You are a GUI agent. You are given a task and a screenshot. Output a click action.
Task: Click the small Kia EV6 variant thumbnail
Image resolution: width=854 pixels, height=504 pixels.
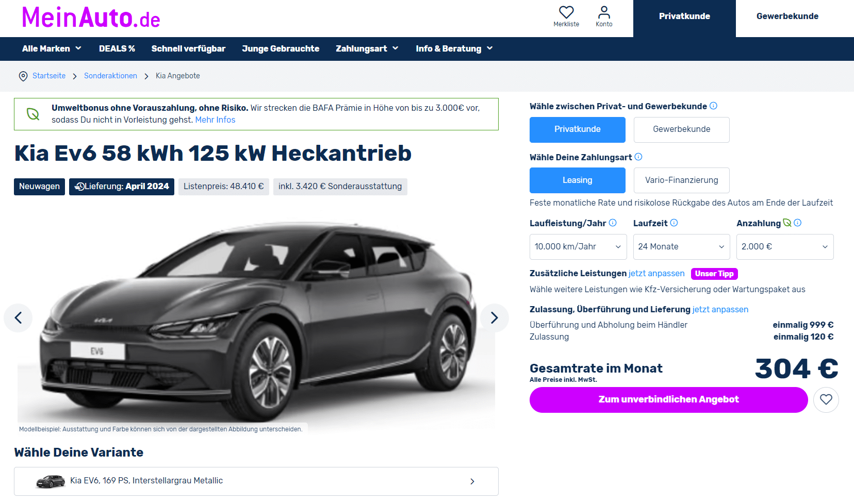tap(51, 481)
